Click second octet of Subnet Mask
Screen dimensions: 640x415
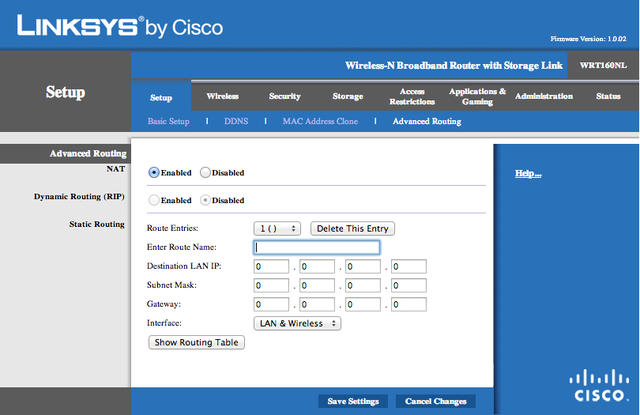[x=317, y=285]
